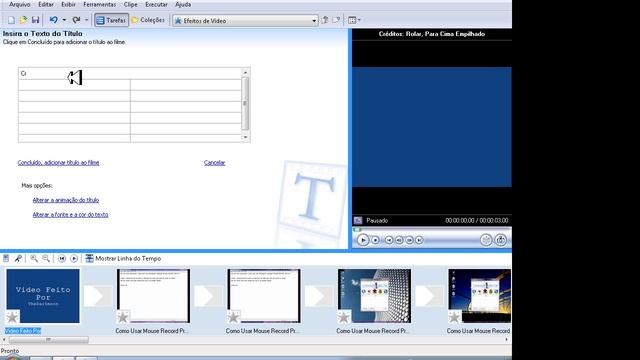The height and width of the screenshot is (360, 640).
Task: Click the selected 'Video Feito Por' clip label
Action: [x=23, y=331]
